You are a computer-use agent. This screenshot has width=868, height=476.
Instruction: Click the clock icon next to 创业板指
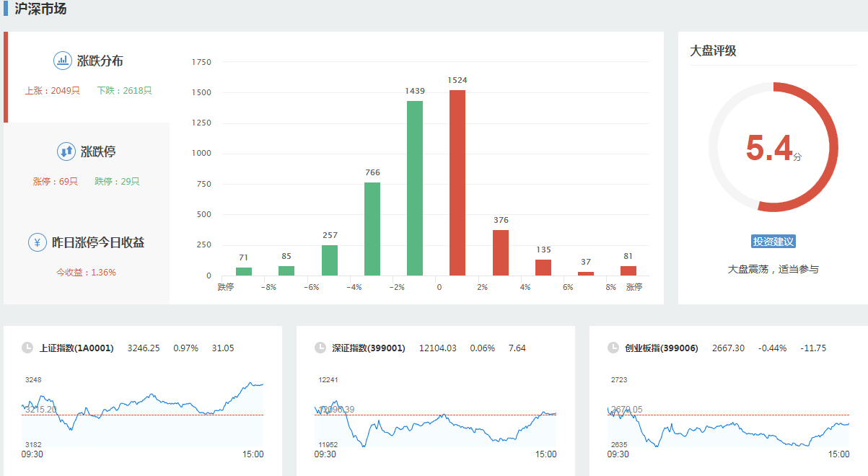(x=613, y=348)
